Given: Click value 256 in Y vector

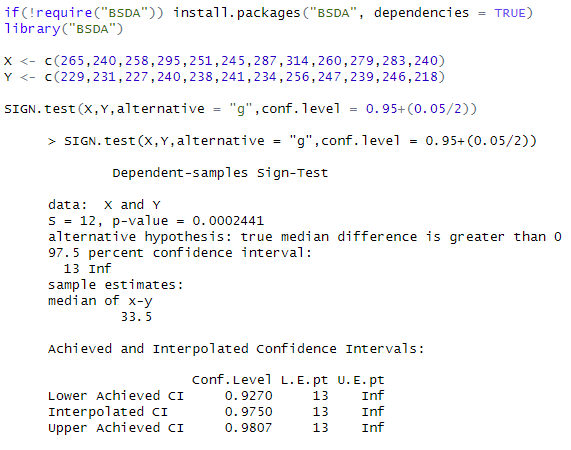Looking at the screenshot, I should [x=297, y=77].
